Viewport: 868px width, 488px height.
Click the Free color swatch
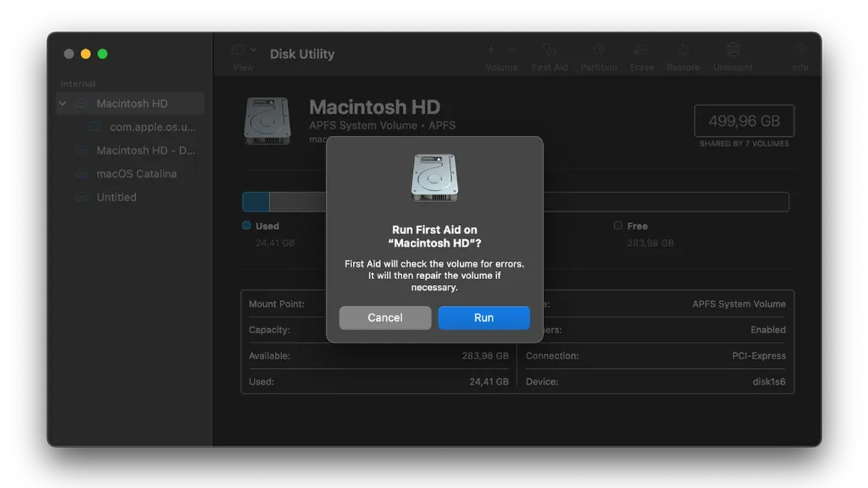tap(618, 226)
